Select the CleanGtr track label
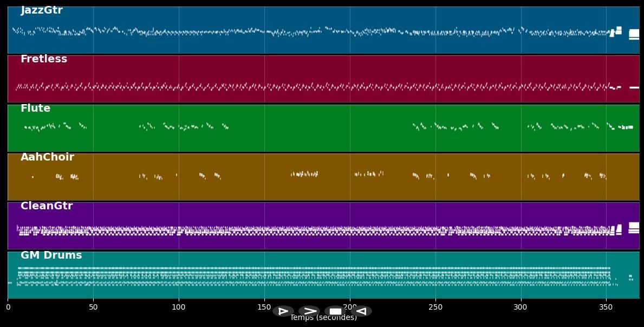Viewport: 644px width, 327px height. 47,206
